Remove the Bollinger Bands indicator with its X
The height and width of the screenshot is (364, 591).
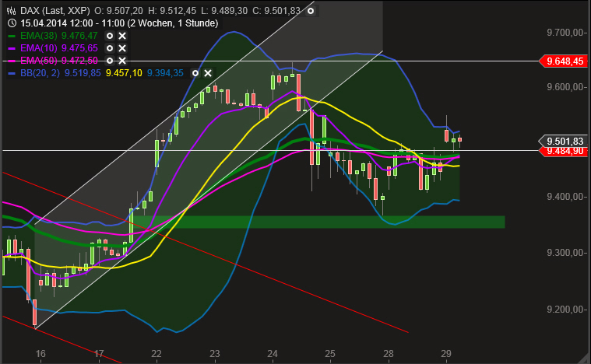point(208,73)
